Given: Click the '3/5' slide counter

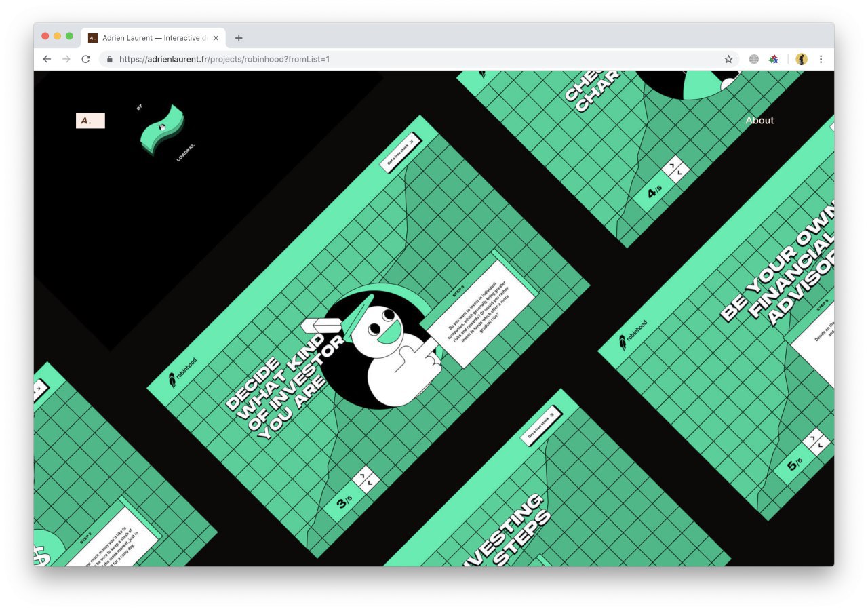Looking at the screenshot, I should pos(344,502).
